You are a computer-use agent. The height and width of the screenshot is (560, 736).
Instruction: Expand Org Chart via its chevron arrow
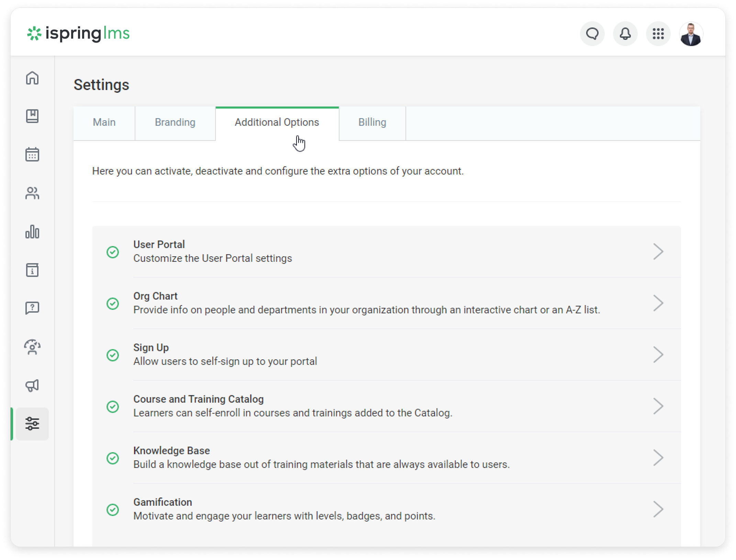[x=658, y=303]
